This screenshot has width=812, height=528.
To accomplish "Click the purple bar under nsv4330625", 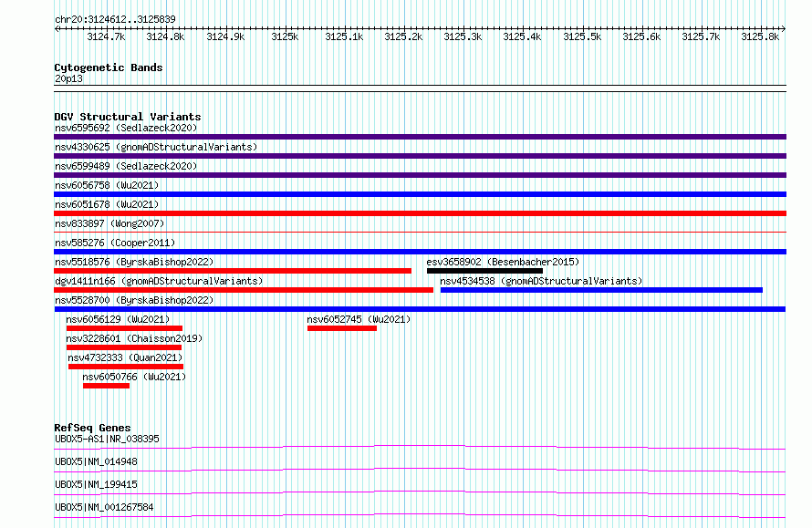I will click(x=420, y=156).
